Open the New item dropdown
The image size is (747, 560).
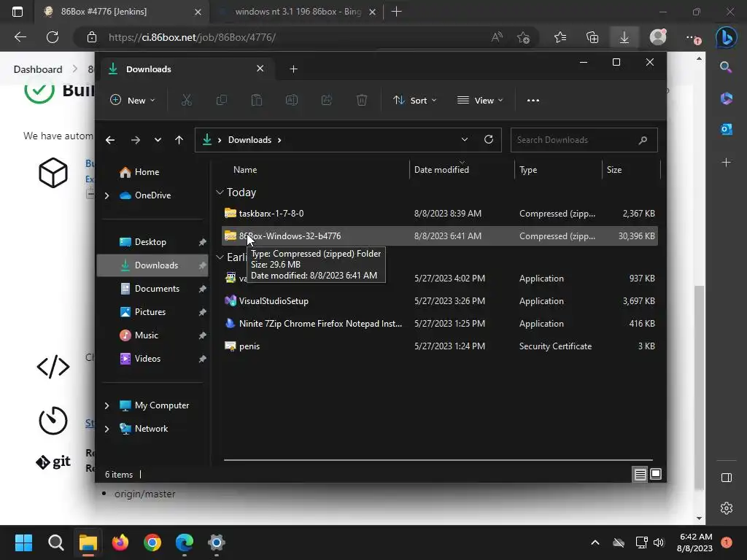pos(133,100)
